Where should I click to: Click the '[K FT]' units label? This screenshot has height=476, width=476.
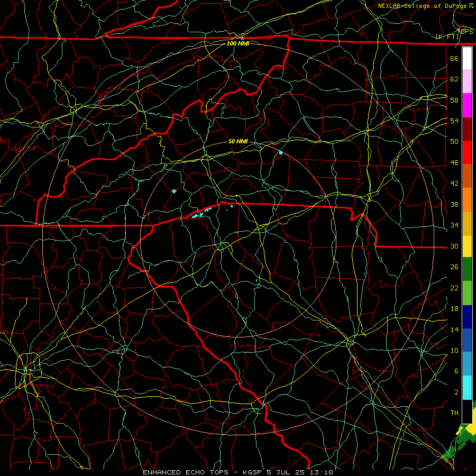pyautogui.click(x=447, y=37)
